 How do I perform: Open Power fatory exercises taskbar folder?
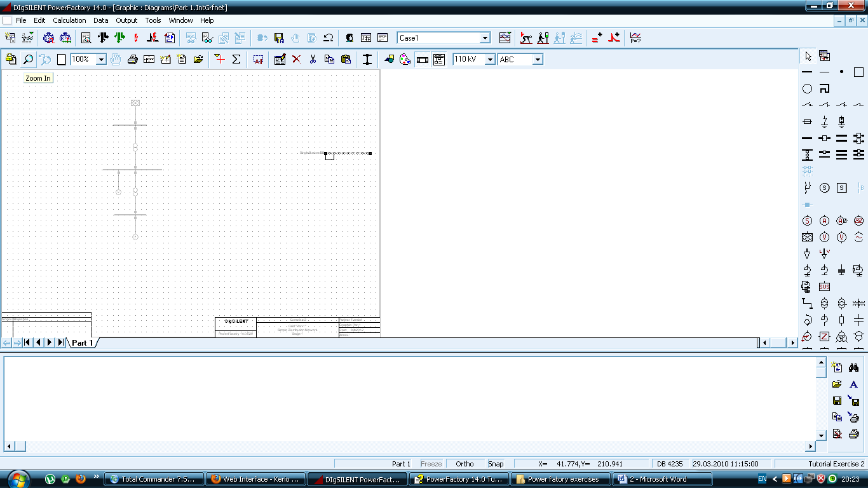[x=561, y=479]
